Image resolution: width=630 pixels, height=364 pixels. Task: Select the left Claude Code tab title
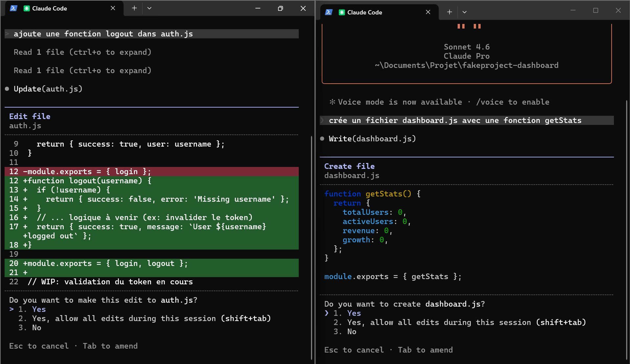tap(50, 9)
